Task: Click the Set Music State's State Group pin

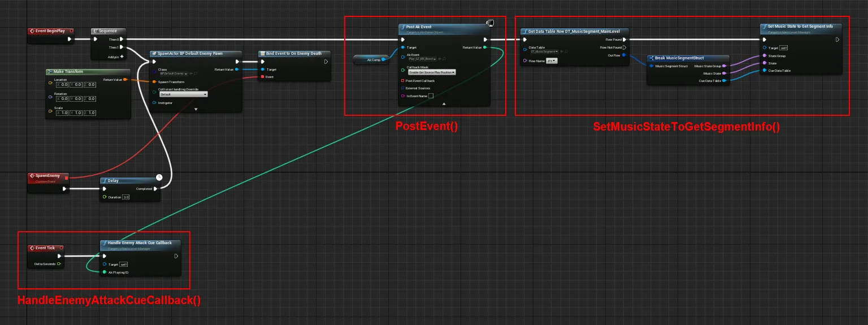Action: (x=764, y=56)
